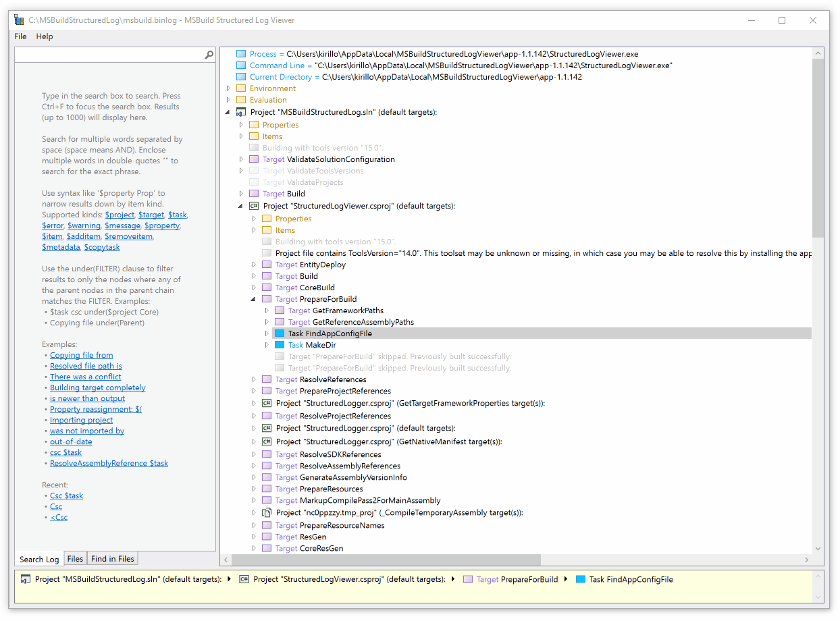Screen dimensions: 840x621
Task: Click the Target GetReferenceAssemblyPaths icon
Action: click(280, 322)
